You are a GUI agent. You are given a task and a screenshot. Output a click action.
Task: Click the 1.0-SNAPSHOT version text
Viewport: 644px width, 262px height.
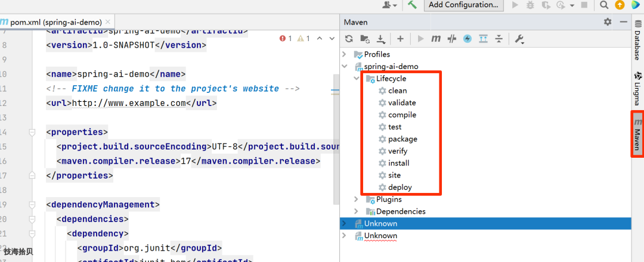123,45
